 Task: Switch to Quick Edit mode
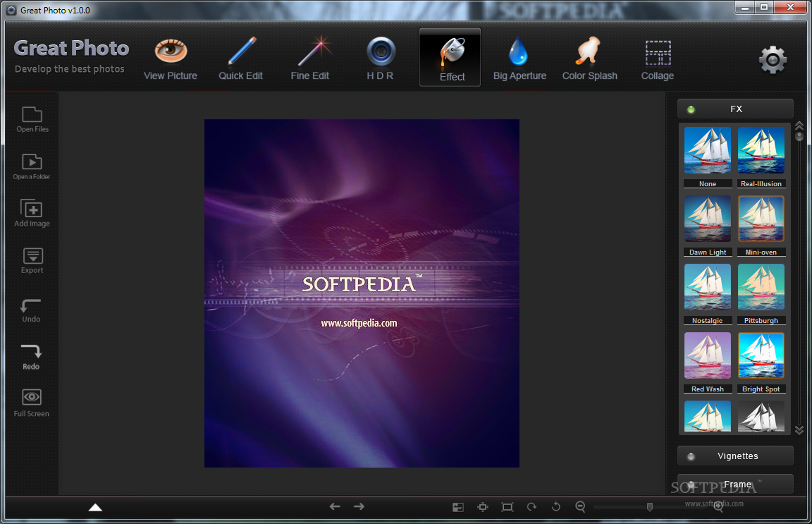240,59
